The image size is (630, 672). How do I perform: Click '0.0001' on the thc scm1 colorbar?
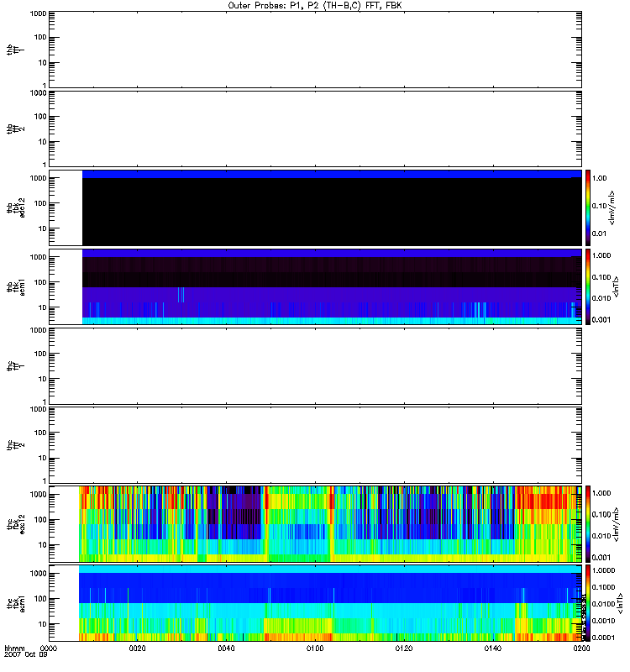tap(603, 638)
